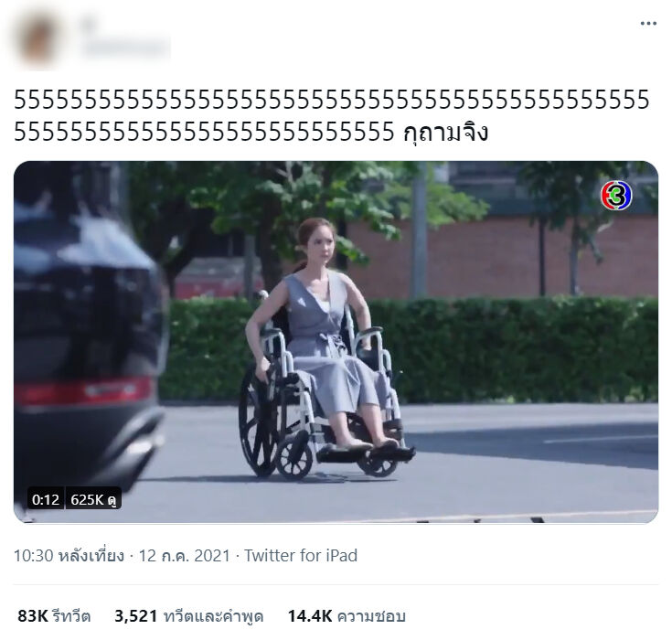Click the blurred username handle under name
The image size is (672, 640).
125,48
